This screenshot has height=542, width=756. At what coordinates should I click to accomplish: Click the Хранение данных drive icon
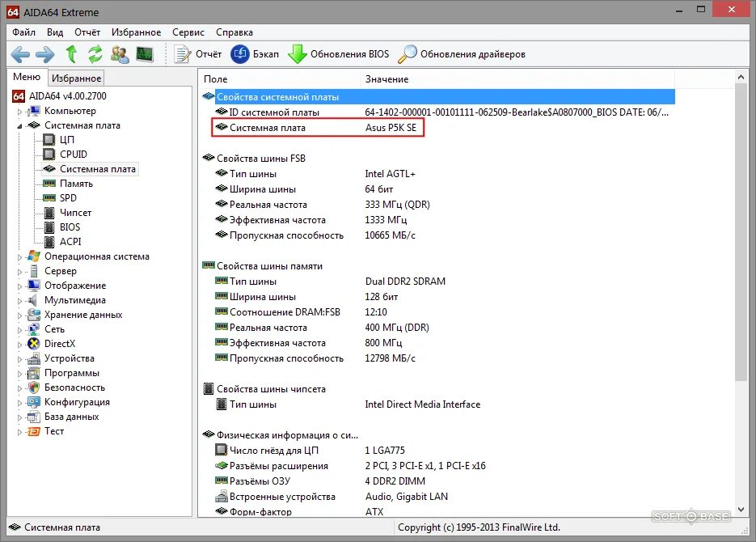coord(34,315)
